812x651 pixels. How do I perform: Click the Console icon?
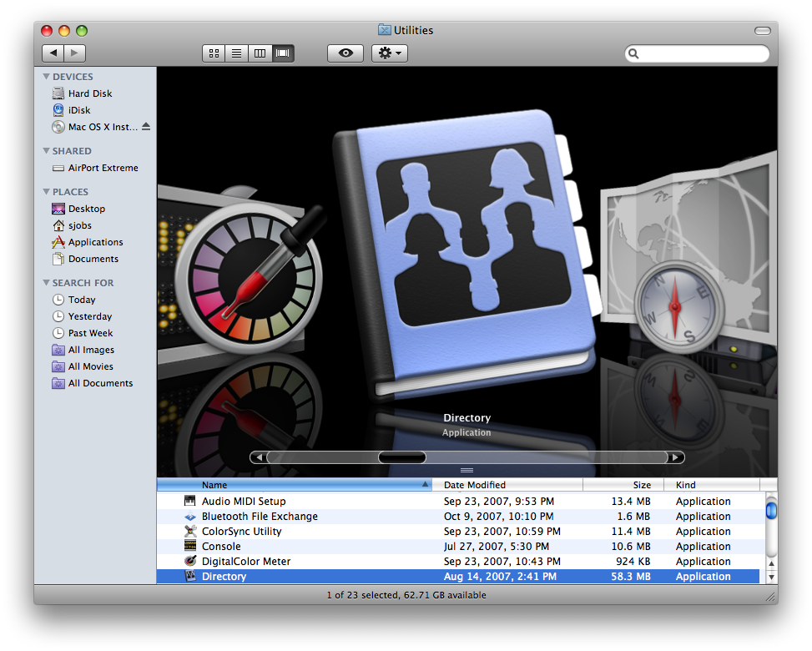190,545
